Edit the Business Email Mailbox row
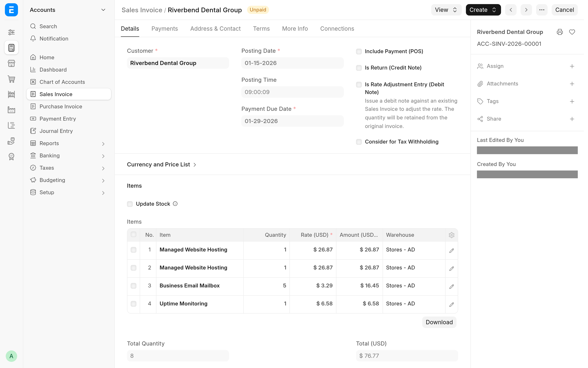Image resolution: width=588 pixels, height=368 pixels. pos(451,286)
